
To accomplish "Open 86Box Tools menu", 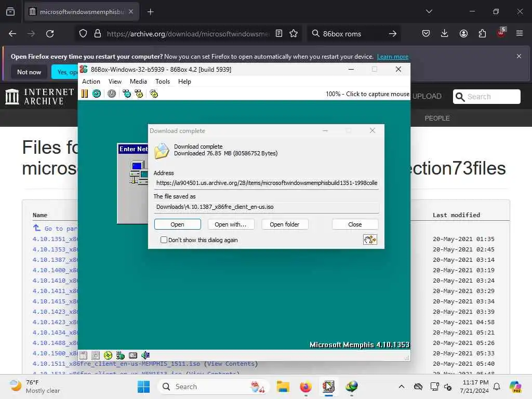I will point(163,82).
